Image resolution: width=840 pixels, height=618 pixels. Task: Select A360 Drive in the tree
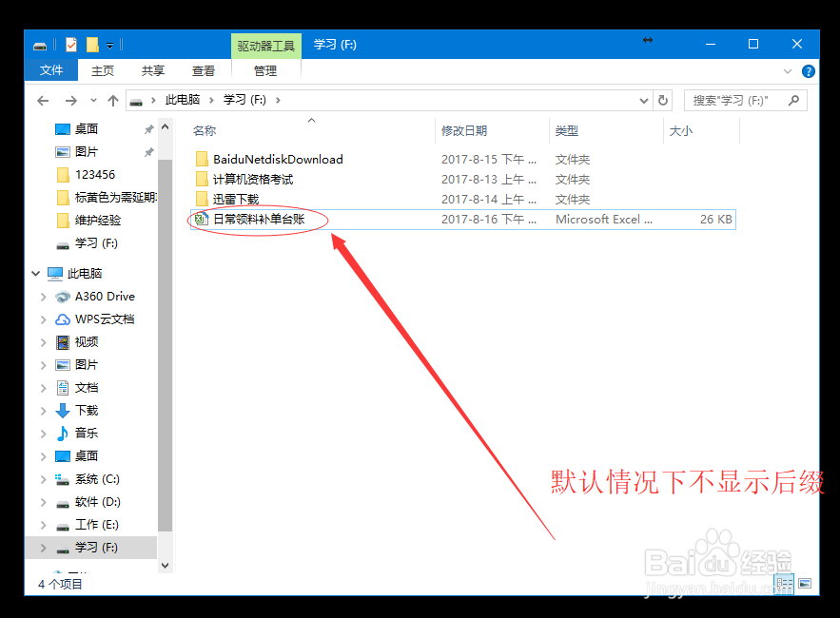point(105,296)
